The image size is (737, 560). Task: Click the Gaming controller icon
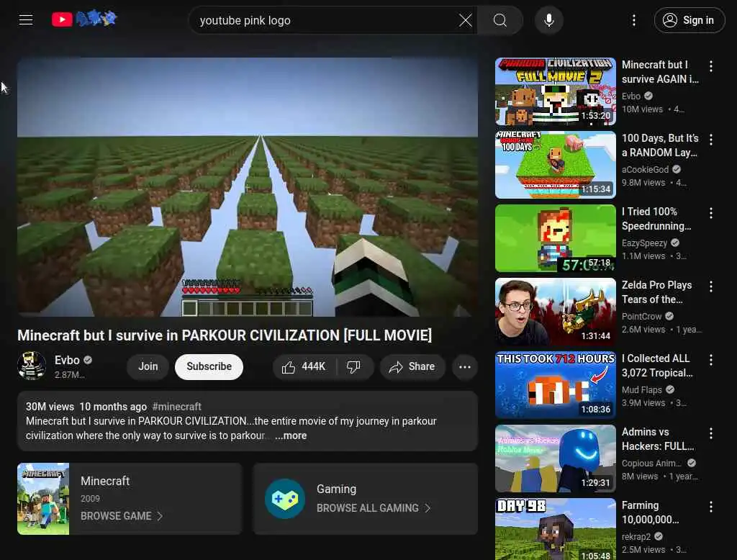click(x=285, y=499)
